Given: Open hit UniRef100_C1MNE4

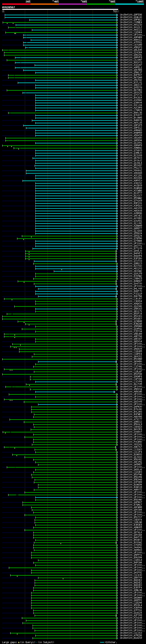Looking at the screenshot, I should coord(131,22).
